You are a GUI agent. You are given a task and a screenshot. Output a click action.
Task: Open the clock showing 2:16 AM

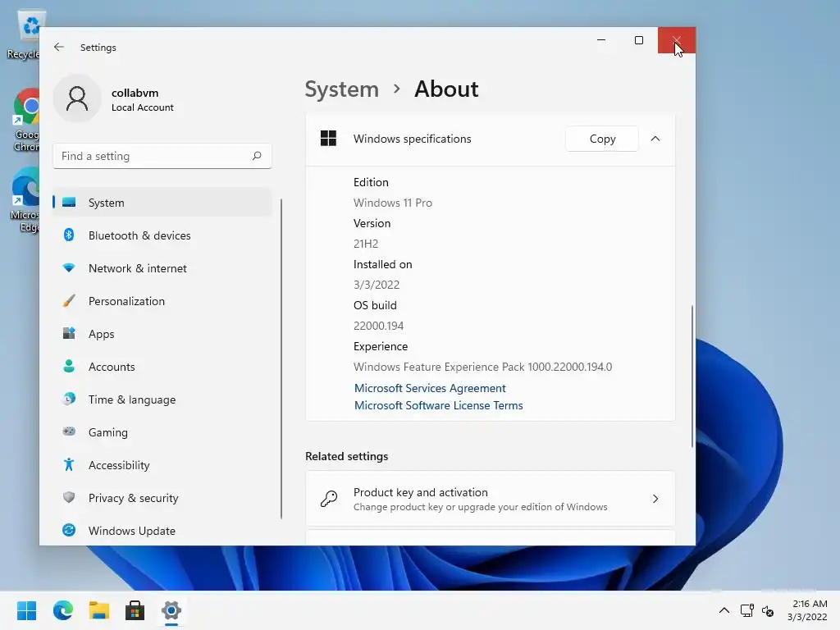click(807, 610)
